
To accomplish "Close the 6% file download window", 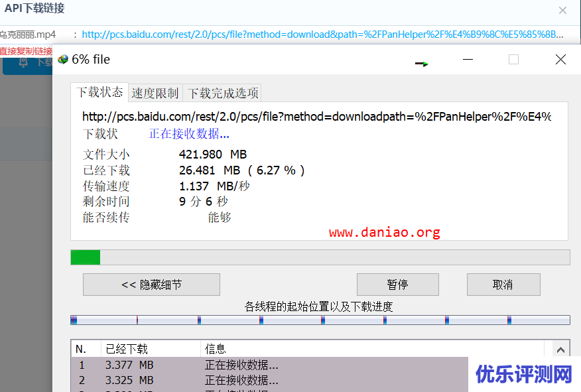I will pyautogui.click(x=560, y=60).
